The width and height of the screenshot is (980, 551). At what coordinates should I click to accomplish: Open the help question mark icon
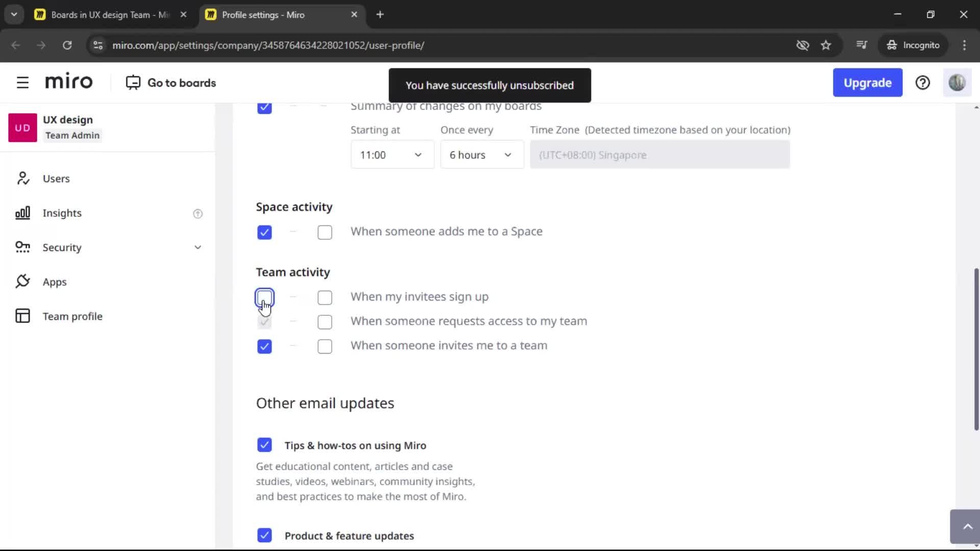(922, 83)
